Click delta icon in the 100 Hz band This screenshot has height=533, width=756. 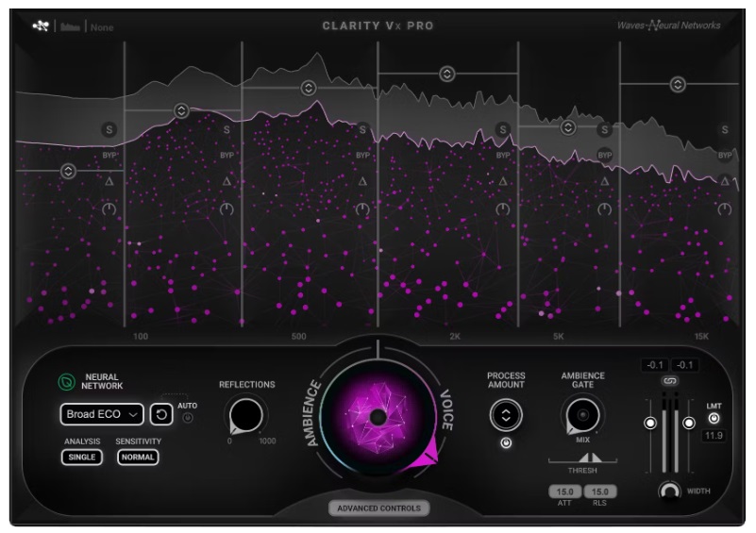227,182
